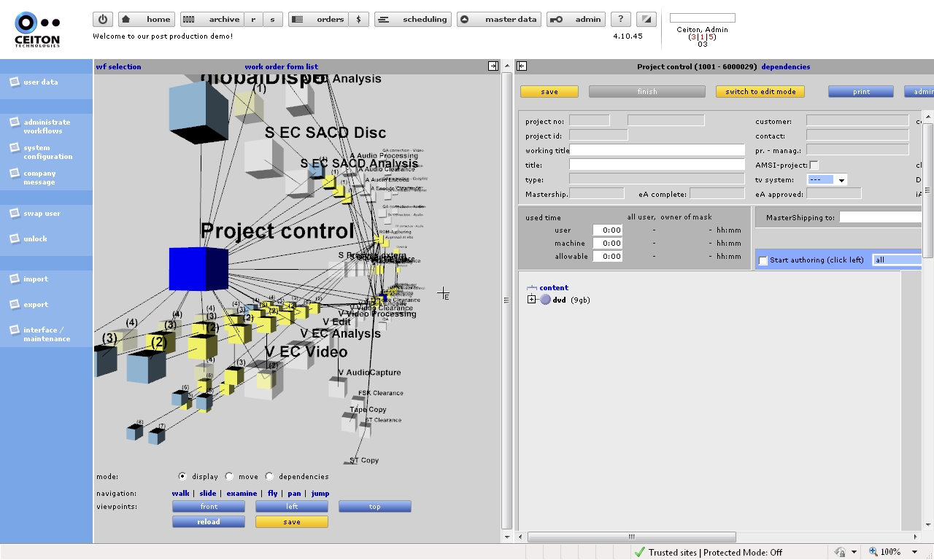Expand the dvd tree node
Image resolution: width=934 pixels, height=560 pixels.
point(531,300)
